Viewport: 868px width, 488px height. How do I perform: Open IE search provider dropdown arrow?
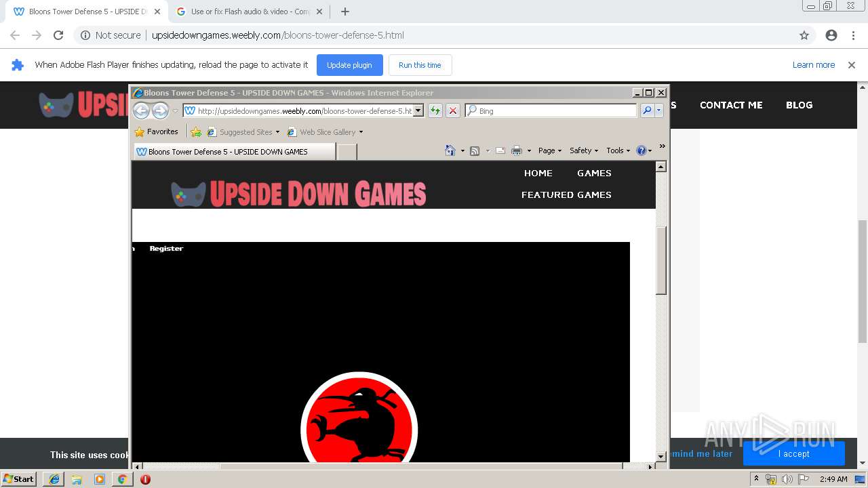[658, 110]
